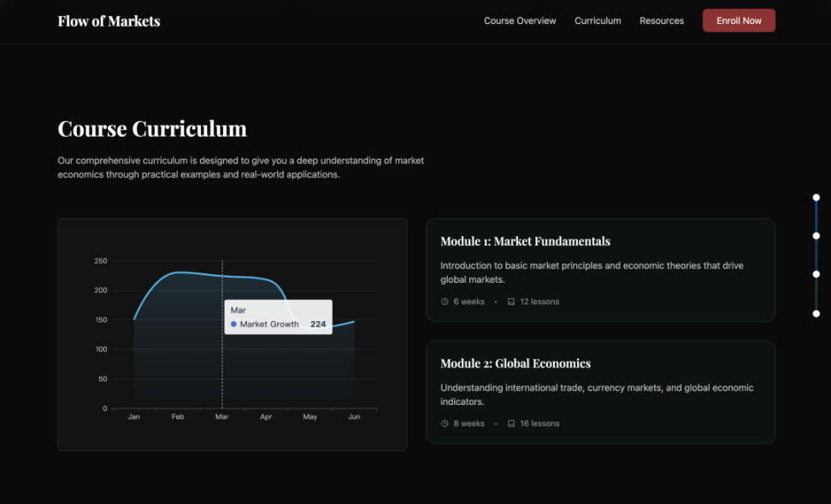Click the Apr label on chart axis
Image resolution: width=831 pixels, height=504 pixels.
click(x=266, y=417)
